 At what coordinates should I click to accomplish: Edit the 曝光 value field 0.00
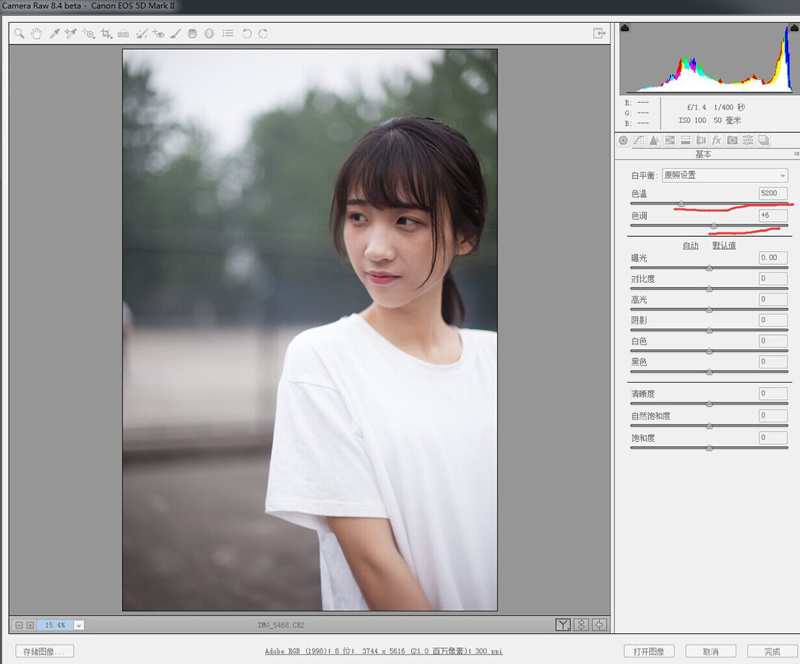[x=772, y=258]
